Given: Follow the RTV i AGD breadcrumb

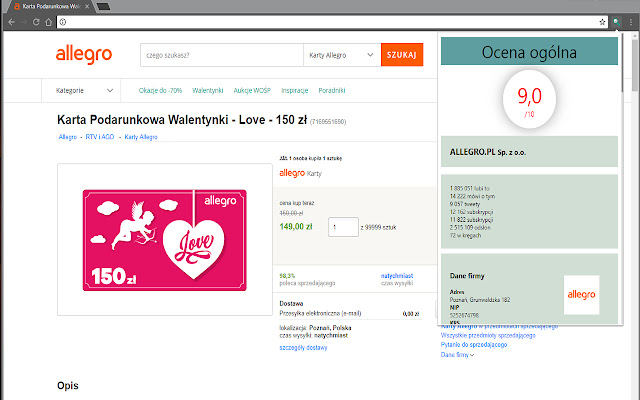Looking at the screenshot, I should [100, 137].
